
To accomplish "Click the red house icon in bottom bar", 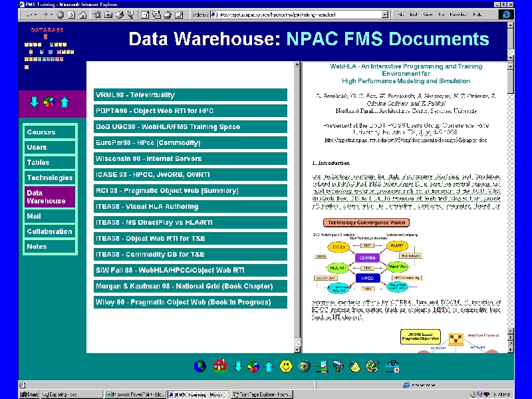I will coord(220,366).
